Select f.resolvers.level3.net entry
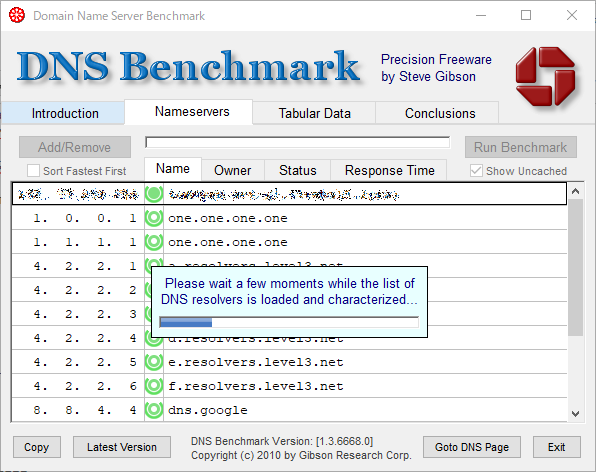The height and width of the screenshot is (472, 596). (289, 386)
